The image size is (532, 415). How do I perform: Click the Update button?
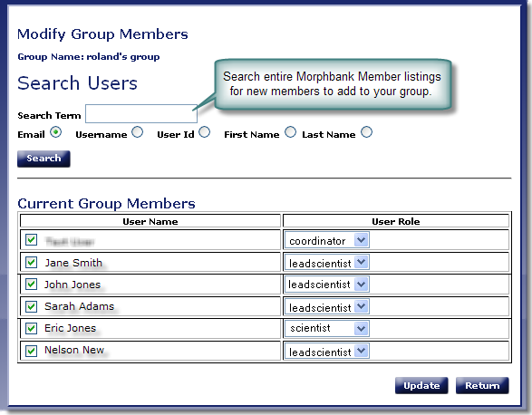(421, 385)
